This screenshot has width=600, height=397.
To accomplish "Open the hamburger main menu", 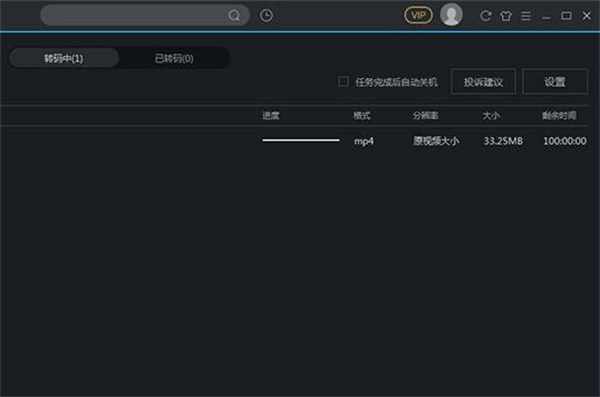I will (526, 16).
